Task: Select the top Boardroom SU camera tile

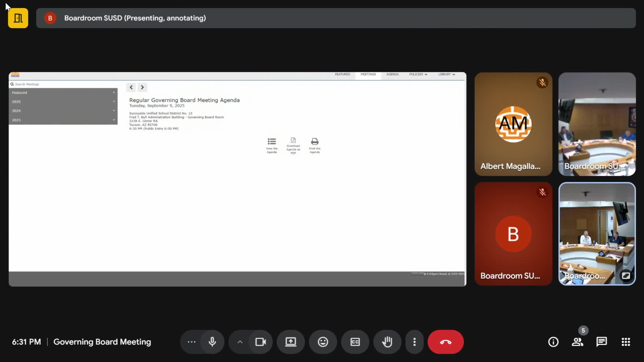Action: tap(597, 124)
